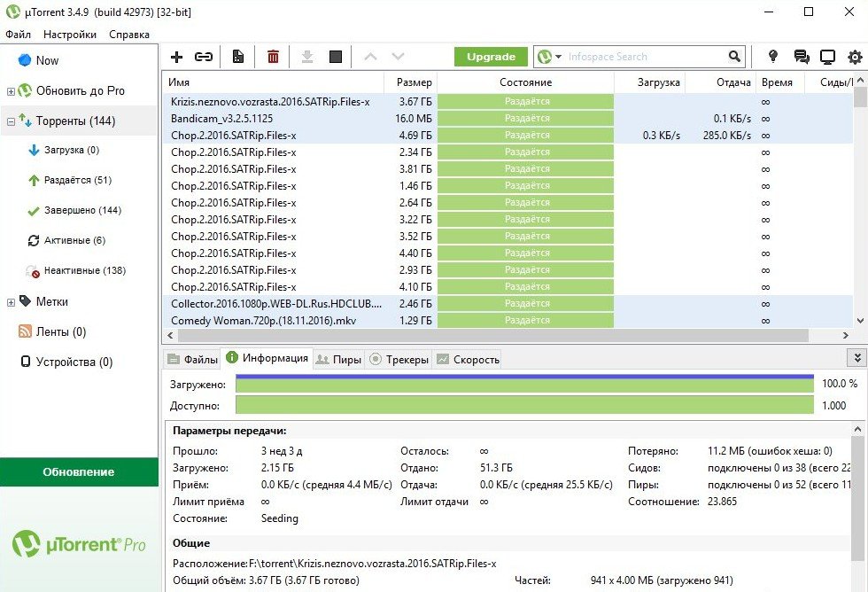Click the Start Torrent download arrow icon
Screen dimensions: 868x592
(307, 57)
